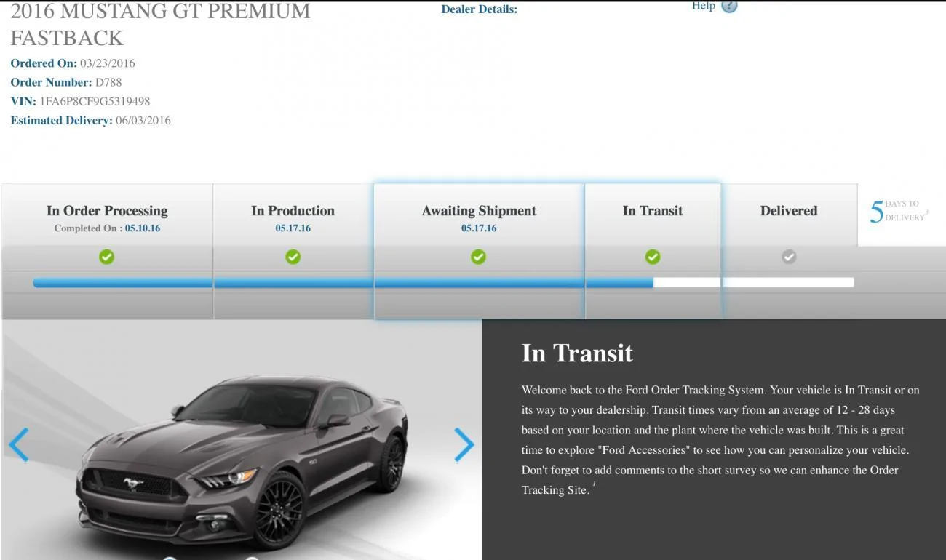This screenshot has width=946, height=560.
Task: Click the VIN number 1FA6P8CF9G5319498
Action: pos(95,101)
